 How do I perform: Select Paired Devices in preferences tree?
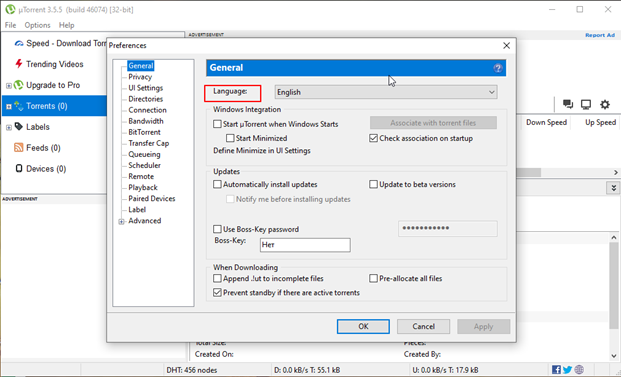(x=152, y=199)
